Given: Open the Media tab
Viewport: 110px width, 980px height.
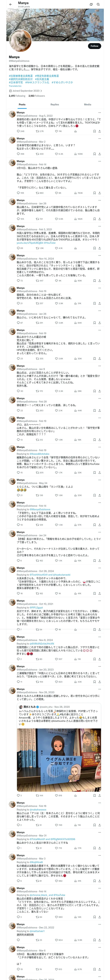Looking at the screenshot, I should (x=88, y=104).
